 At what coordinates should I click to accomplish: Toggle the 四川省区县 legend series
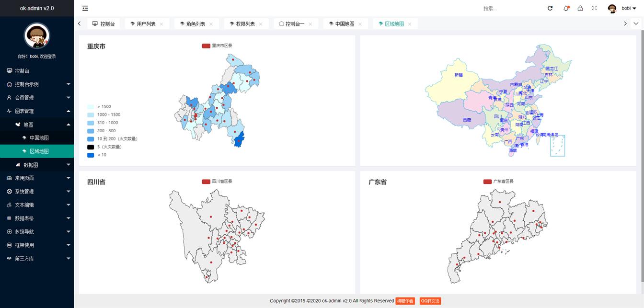[x=207, y=182]
